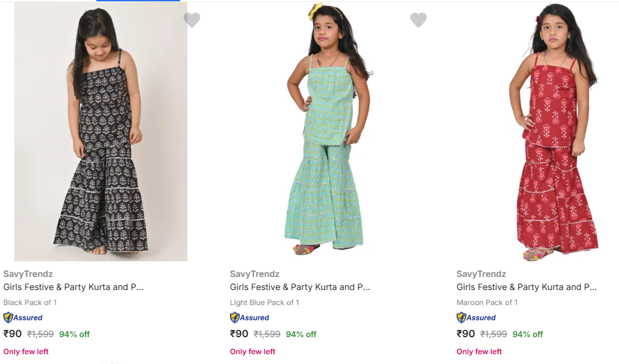Click Assured badge under Light Blue Pack
The height and width of the screenshot is (364, 619).
coord(250,318)
